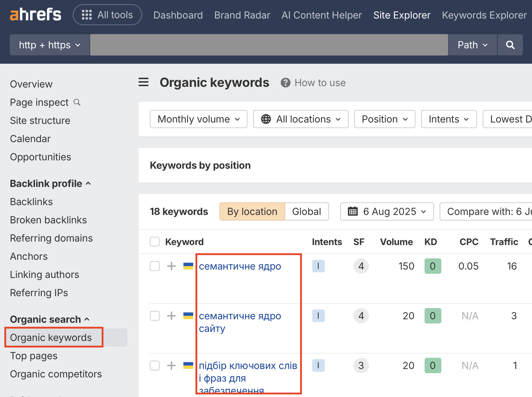532x397 pixels.
Task: Open the All tools button
Action: [x=107, y=15]
